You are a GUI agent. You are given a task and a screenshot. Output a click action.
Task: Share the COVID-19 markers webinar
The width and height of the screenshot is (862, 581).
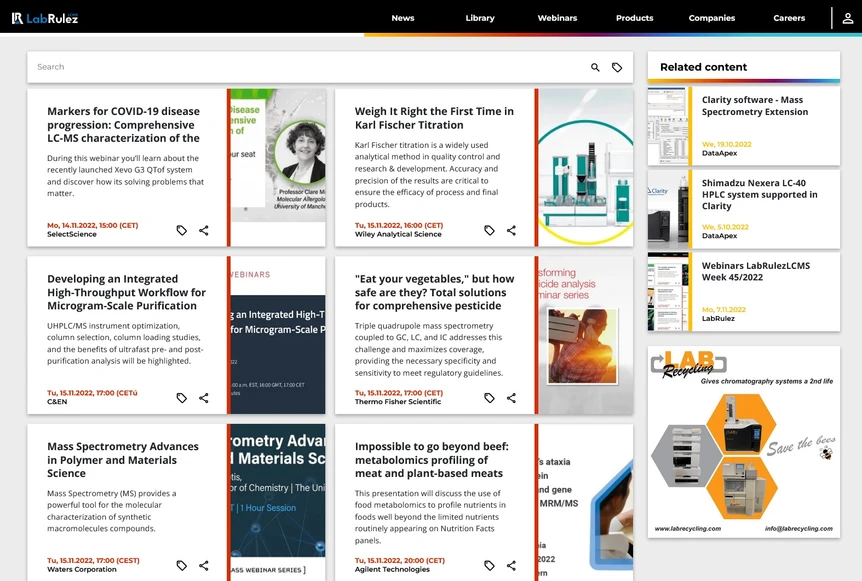tap(204, 230)
